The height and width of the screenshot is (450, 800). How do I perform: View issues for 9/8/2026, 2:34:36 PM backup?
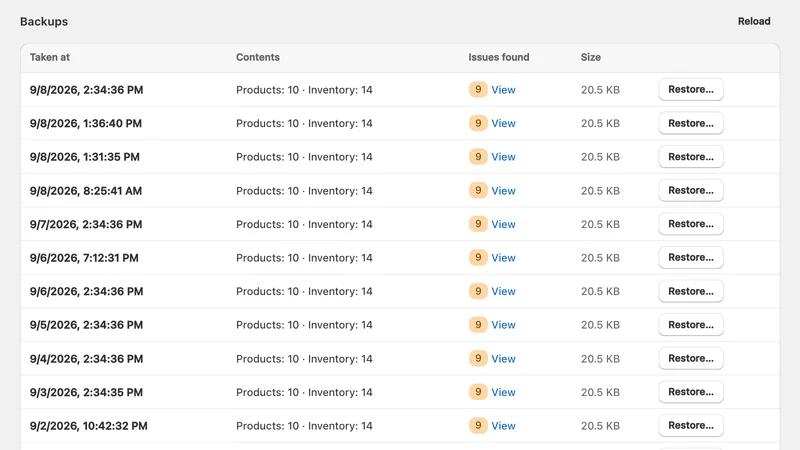coord(503,90)
